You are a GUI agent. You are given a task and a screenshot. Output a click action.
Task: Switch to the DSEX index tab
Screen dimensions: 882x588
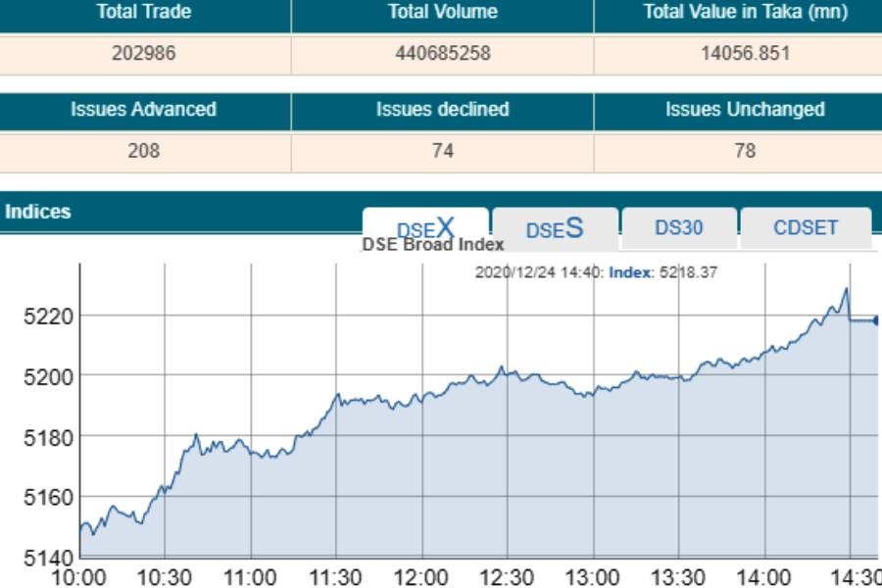coord(425,227)
